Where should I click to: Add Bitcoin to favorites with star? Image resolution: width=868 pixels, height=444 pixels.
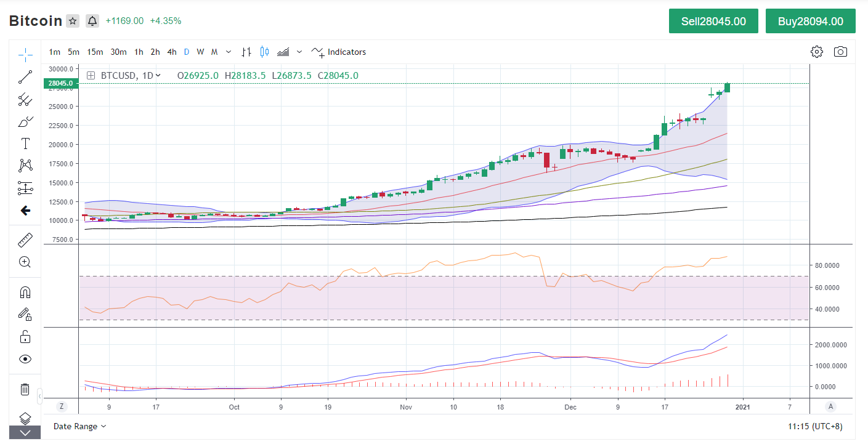(73, 21)
